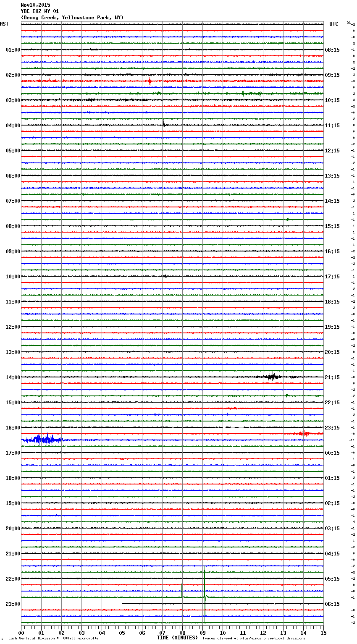Click the 03 minute axis tick label
The width and height of the screenshot is (357, 644).
point(81,633)
